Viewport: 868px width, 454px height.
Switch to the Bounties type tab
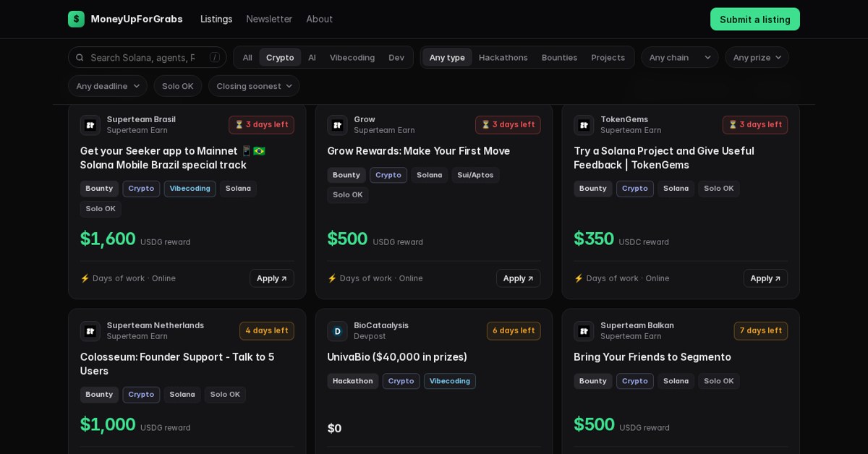click(560, 57)
